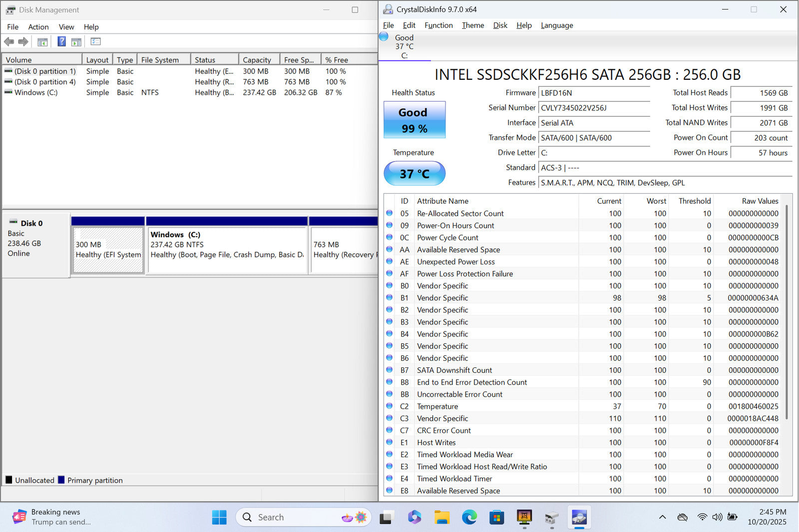This screenshot has width=799, height=532.
Task: Click the Show/Hide Action Pane toolbar icon
Action: [76, 42]
